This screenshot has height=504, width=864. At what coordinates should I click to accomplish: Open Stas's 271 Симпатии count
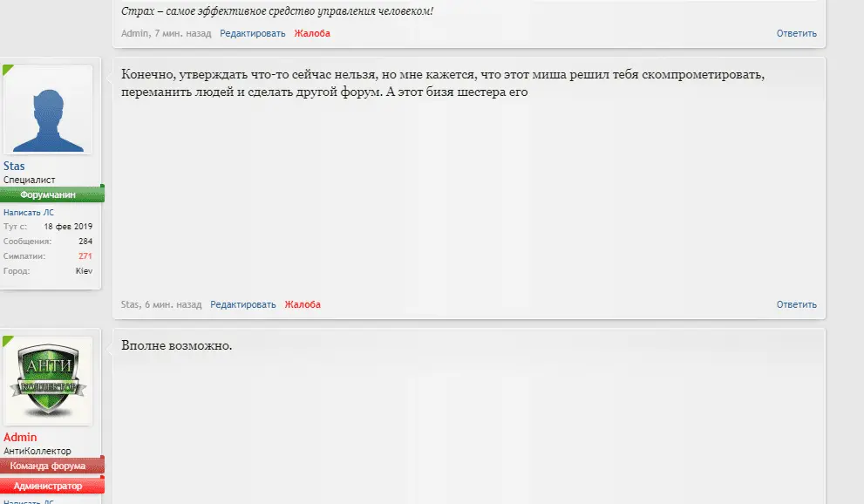tap(85, 256)
